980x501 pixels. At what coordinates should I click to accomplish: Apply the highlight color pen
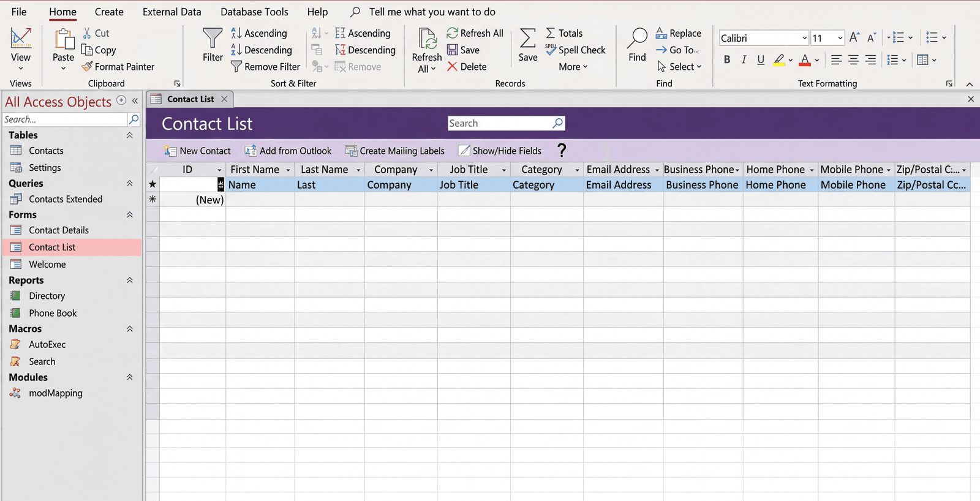click(778, 59)
